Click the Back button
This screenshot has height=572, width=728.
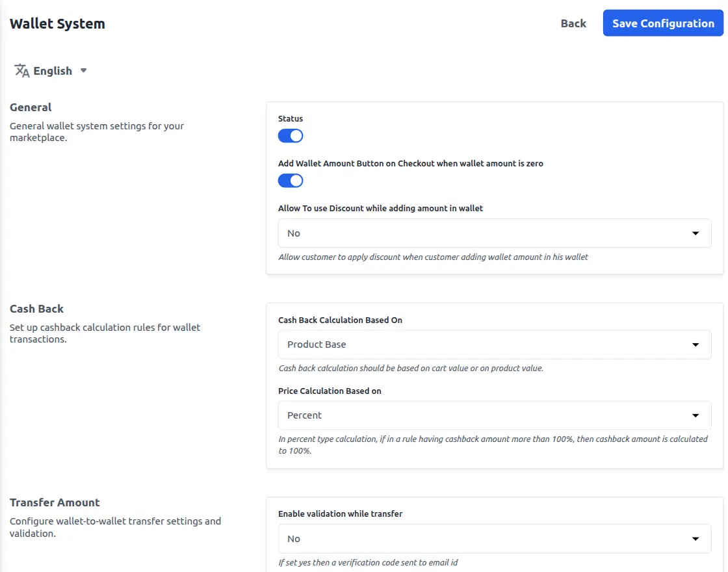(x=573, y=23)
